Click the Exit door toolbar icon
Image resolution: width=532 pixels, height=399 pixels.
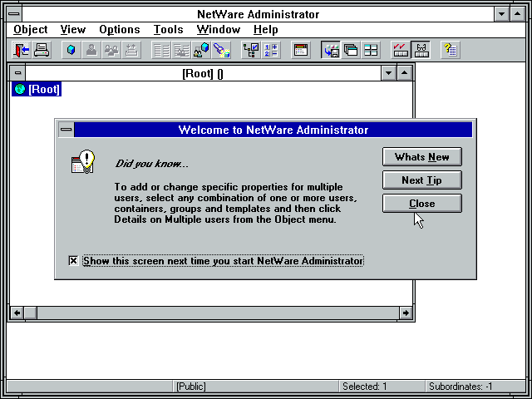22,50
